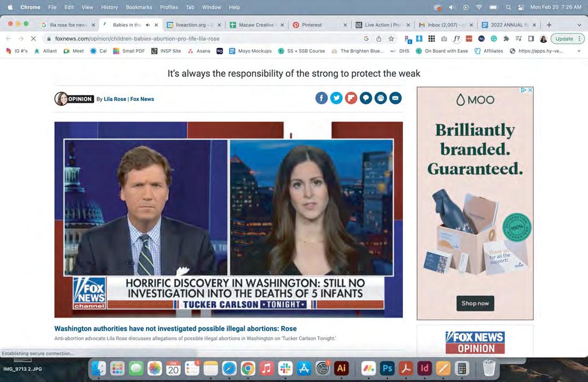Click the Update button

point(564,39)
